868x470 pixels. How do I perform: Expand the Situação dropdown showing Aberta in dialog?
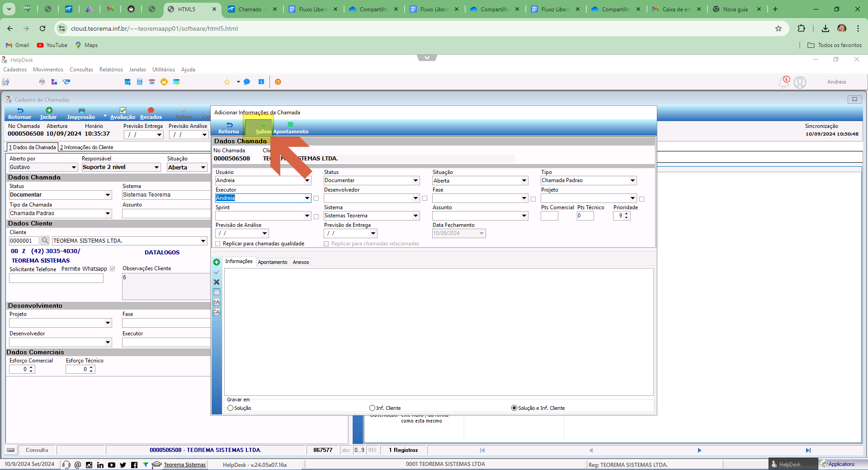click(x=524, y=180)
